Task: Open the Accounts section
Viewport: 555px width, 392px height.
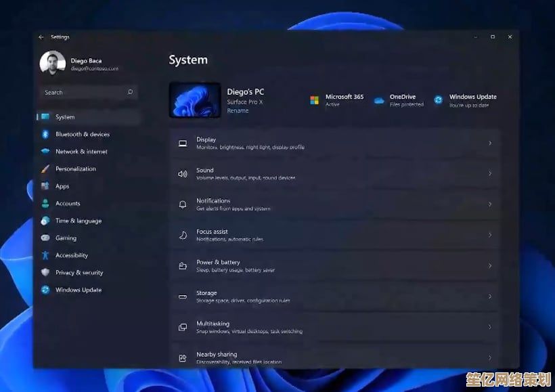Action: 68,203
